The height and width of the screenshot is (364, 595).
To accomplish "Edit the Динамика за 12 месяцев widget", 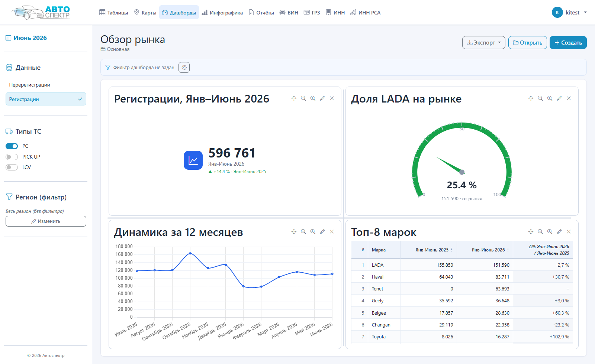I will [322, 232].
